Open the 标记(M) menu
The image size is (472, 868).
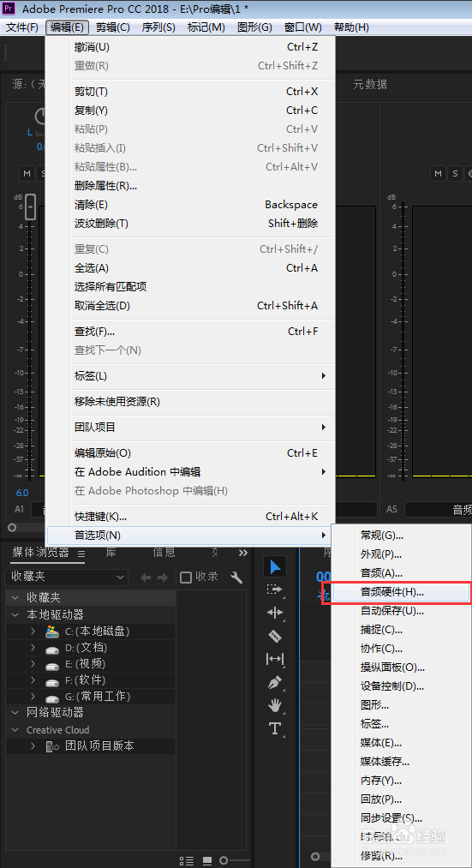206,27
